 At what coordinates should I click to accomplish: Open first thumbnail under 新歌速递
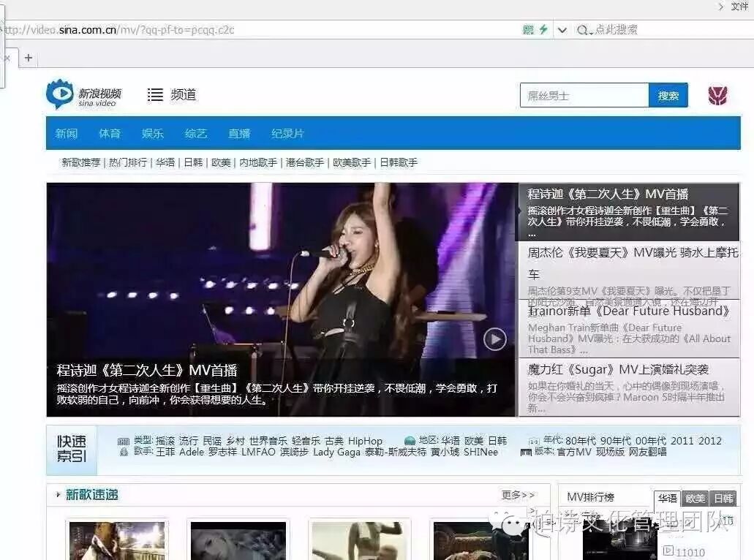(x=117, y=541)
